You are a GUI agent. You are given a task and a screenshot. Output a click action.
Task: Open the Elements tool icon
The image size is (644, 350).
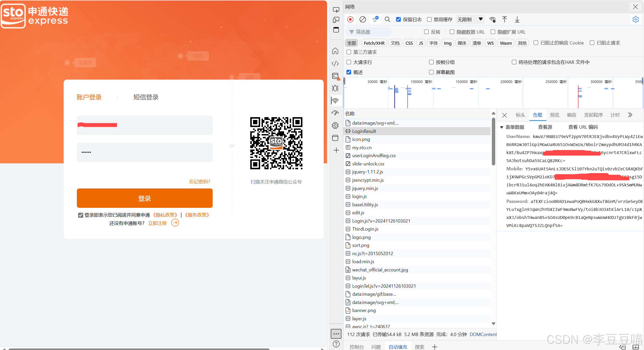tap(335, 63)
